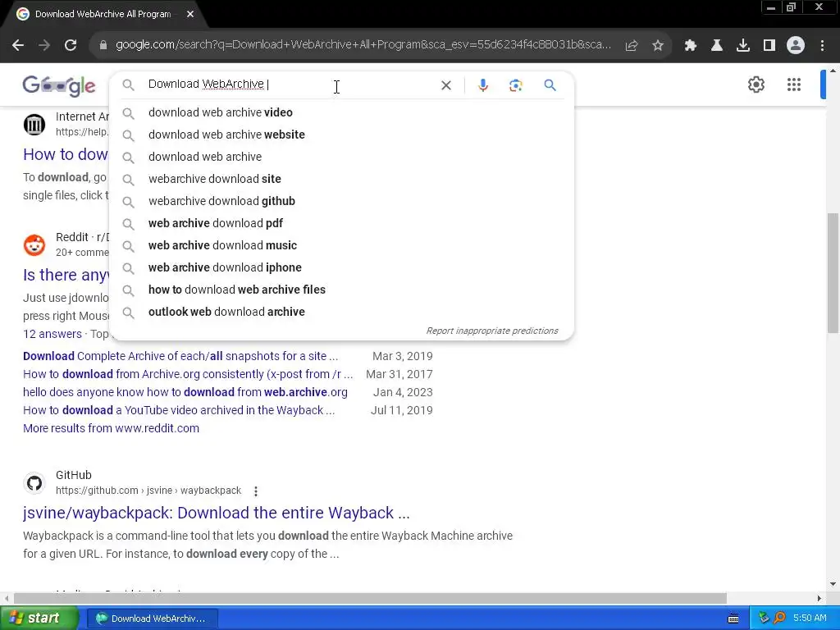The height and width of the screenshot is (630, 840).
Task: Open More results from www.reddit.com
Action: tap(111, 428)
